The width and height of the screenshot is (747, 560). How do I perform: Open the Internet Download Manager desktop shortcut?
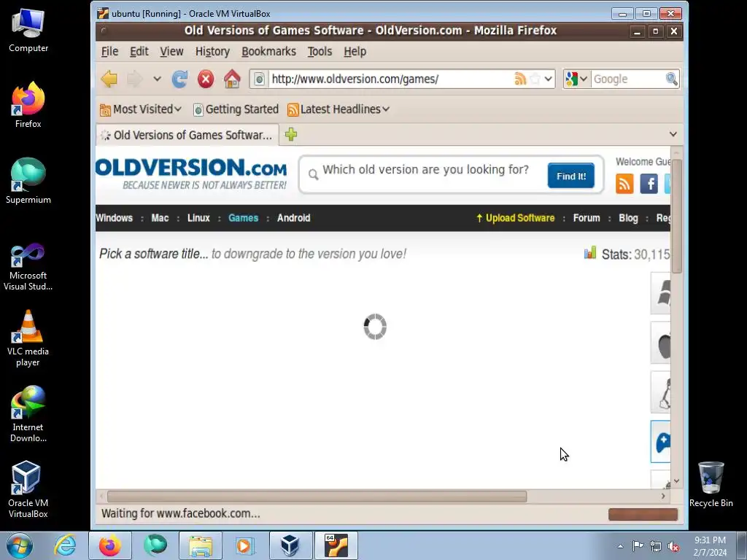(28, 414)
